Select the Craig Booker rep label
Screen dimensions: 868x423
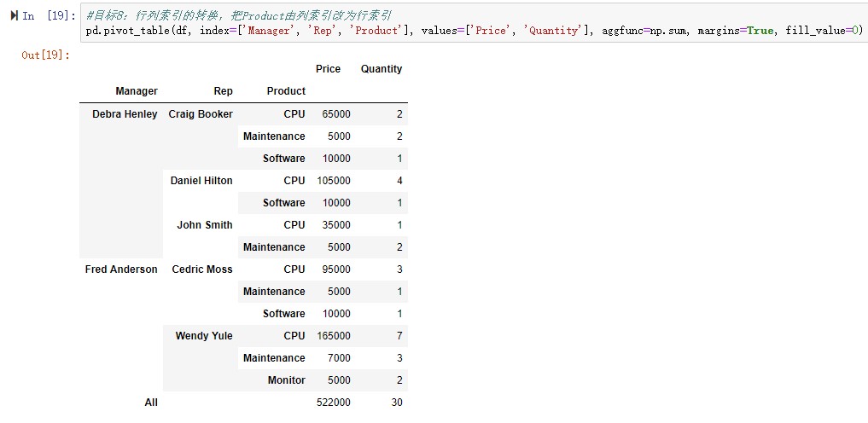tap(201, 114)
